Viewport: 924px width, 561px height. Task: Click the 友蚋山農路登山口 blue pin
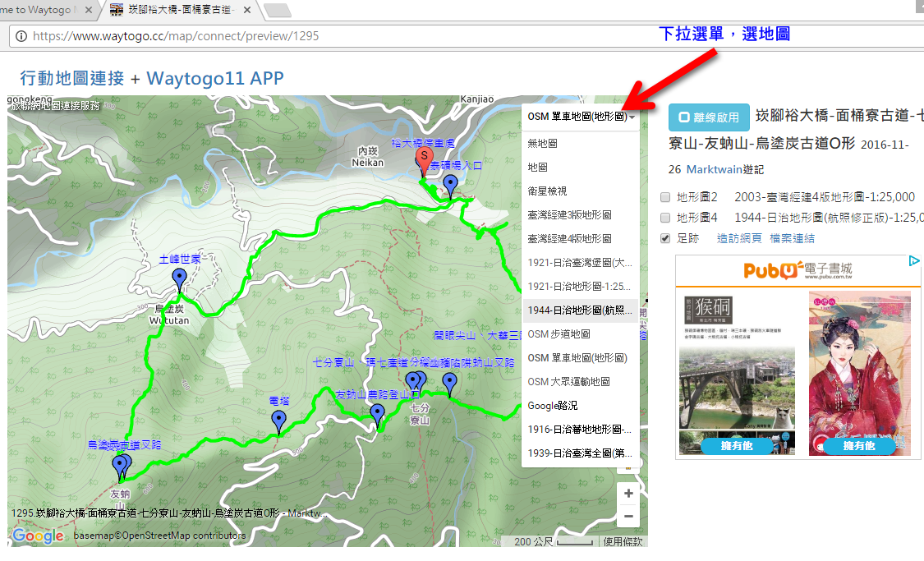377,413
